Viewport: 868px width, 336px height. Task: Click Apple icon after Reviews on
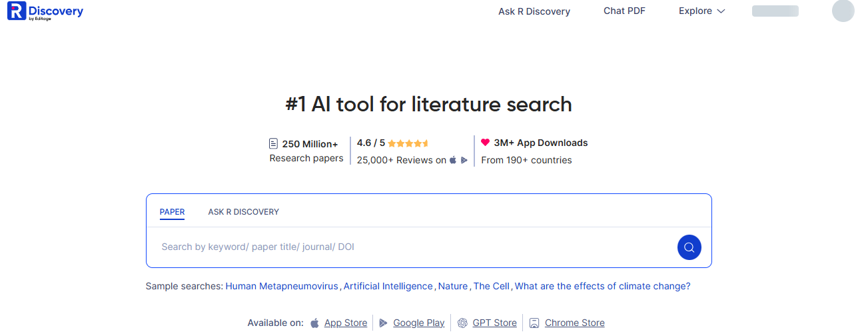click(x=454, y=160)
